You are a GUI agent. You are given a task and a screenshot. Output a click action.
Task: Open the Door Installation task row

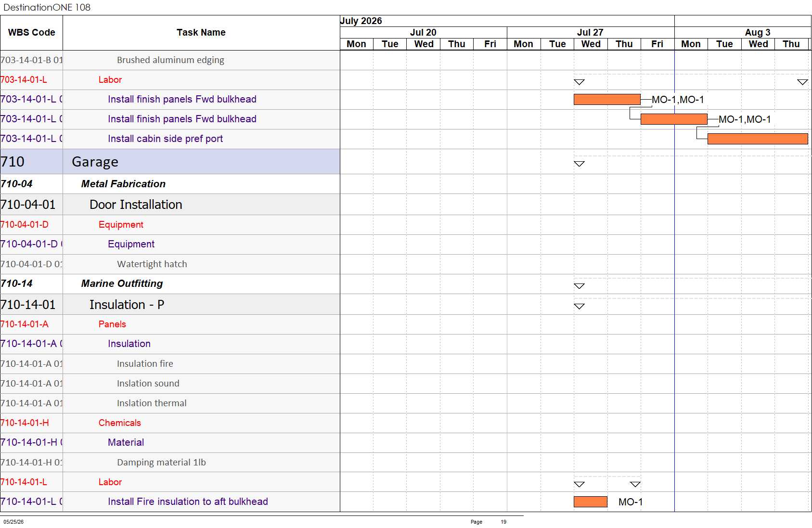(x=170, y=205)
